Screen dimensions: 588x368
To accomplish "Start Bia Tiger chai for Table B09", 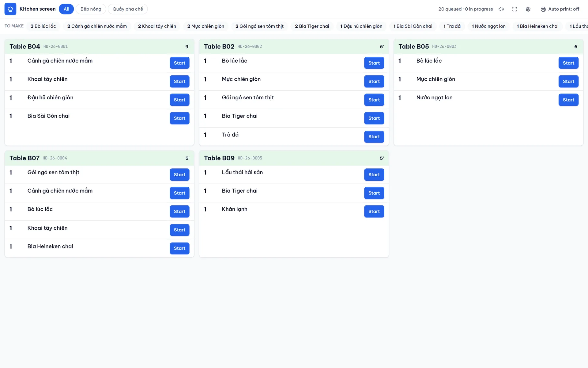I will pos(374,193).
